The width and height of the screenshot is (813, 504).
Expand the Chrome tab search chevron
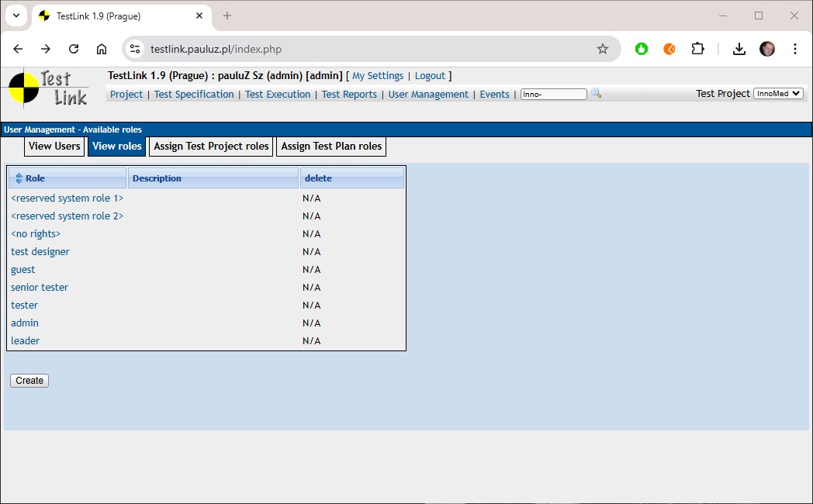point(16,16)
